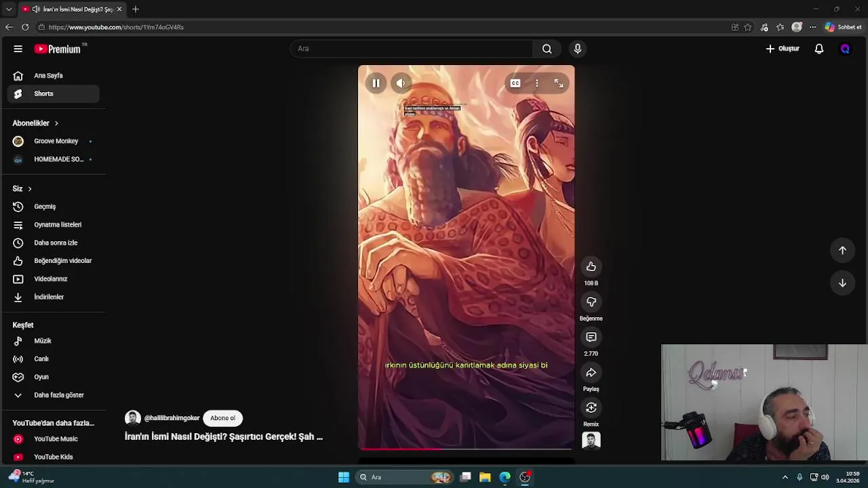This screenshot has height=488, width=868.
Task: Remix this Short
Action: pyautogui.click(x=591, y=407)
